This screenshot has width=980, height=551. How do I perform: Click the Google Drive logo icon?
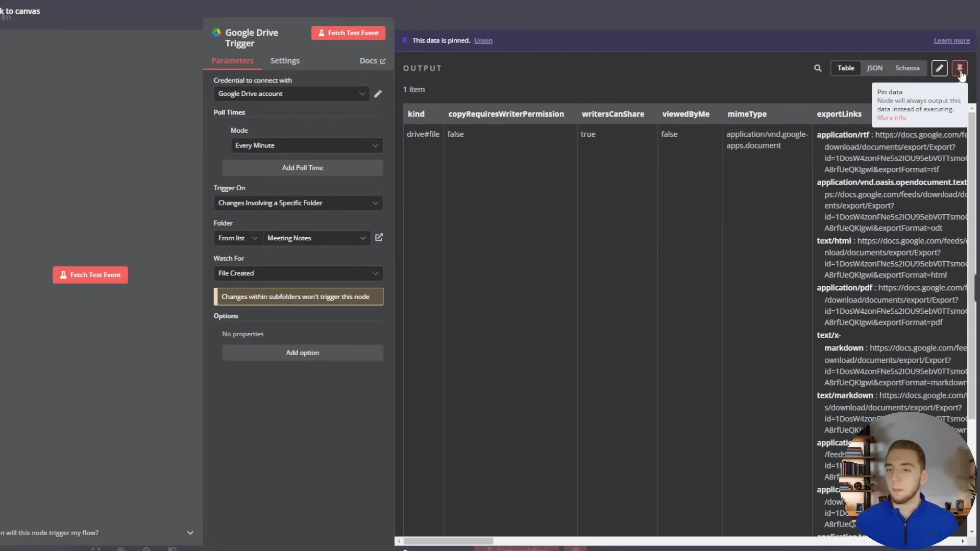[x=217, y=33]
